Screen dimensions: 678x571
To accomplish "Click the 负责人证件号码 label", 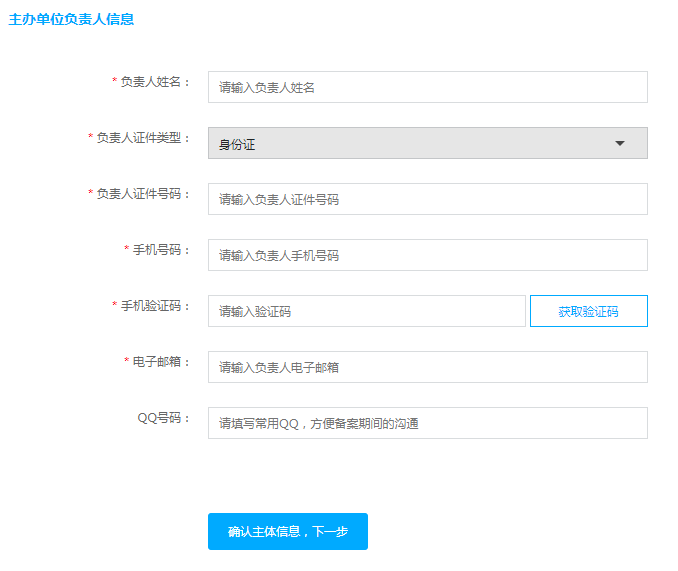I will click(x=143, y=194).
